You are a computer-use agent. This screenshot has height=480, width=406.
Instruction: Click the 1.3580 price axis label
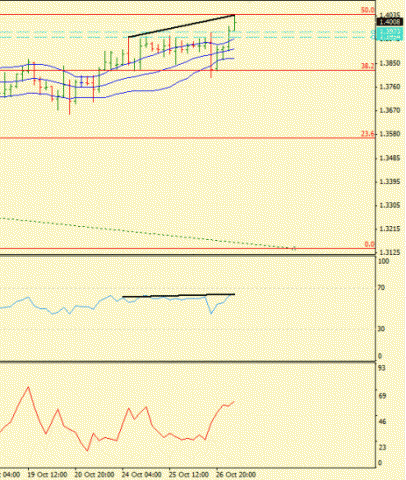[x=390, y=134]
